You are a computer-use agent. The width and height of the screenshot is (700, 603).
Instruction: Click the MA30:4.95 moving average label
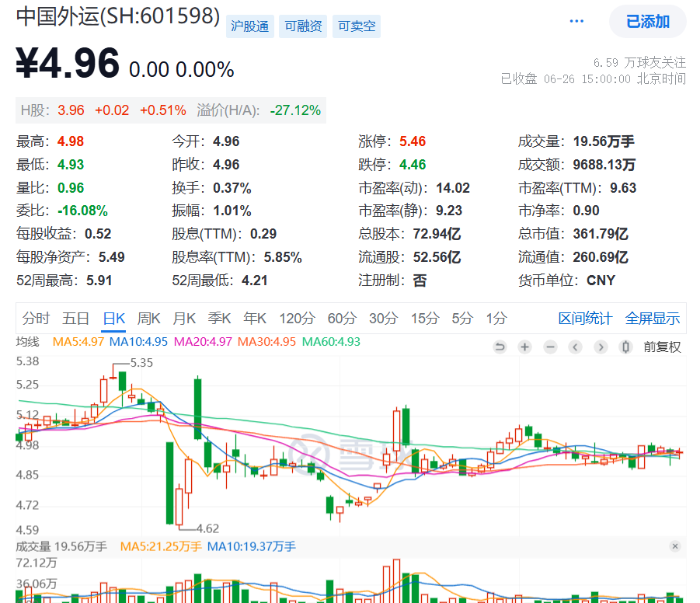266,342
